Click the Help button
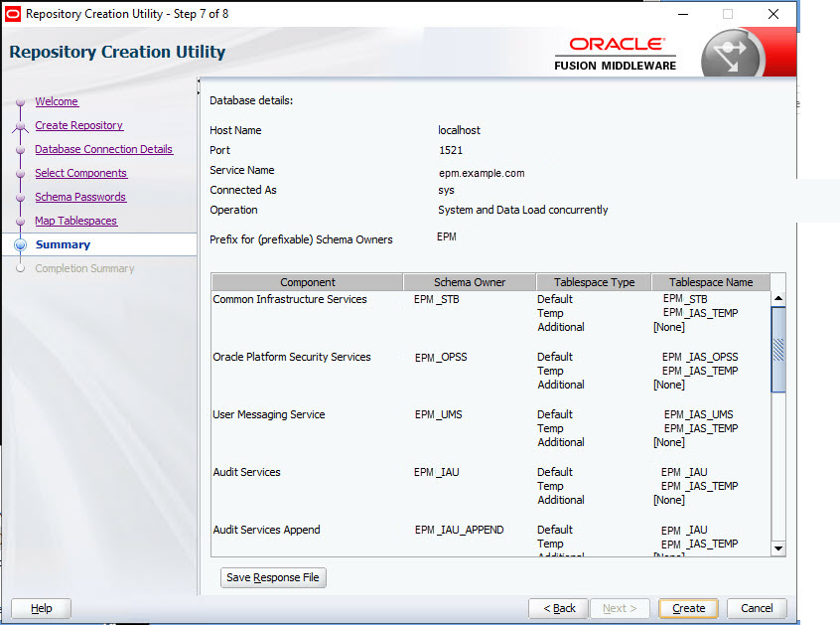This screenshot has width=840, height=625. pos(42,608)
